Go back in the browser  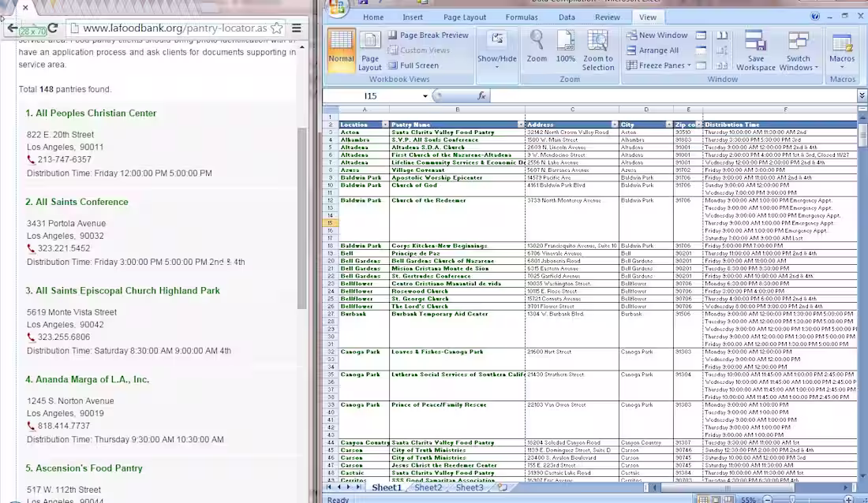pos(12,28)
